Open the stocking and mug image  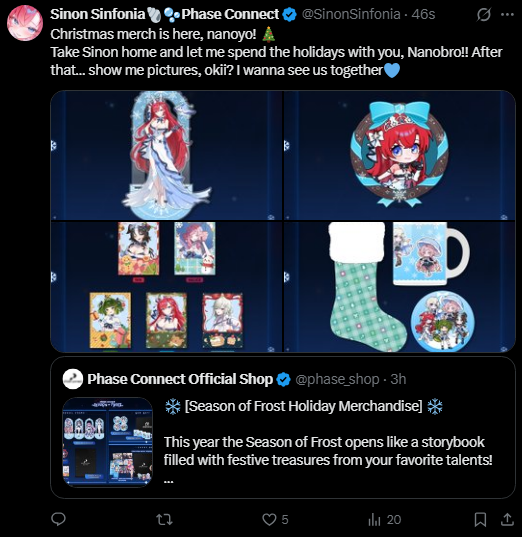399,287
